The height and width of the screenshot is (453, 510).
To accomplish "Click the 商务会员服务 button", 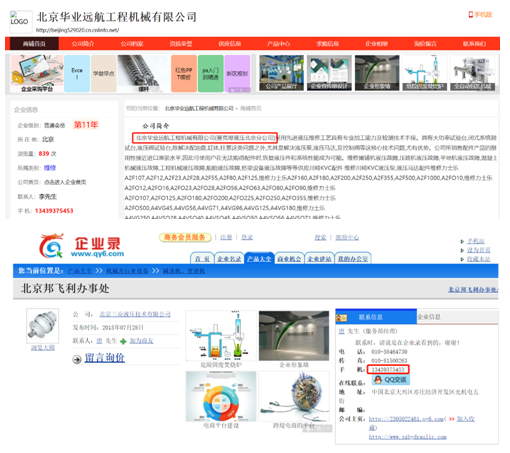I will click(185, 237).
